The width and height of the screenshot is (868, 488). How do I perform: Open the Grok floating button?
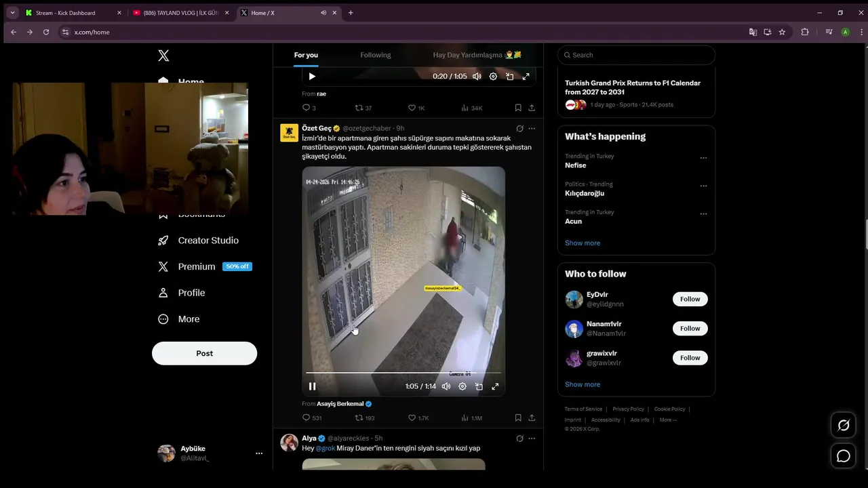[844, 426]
